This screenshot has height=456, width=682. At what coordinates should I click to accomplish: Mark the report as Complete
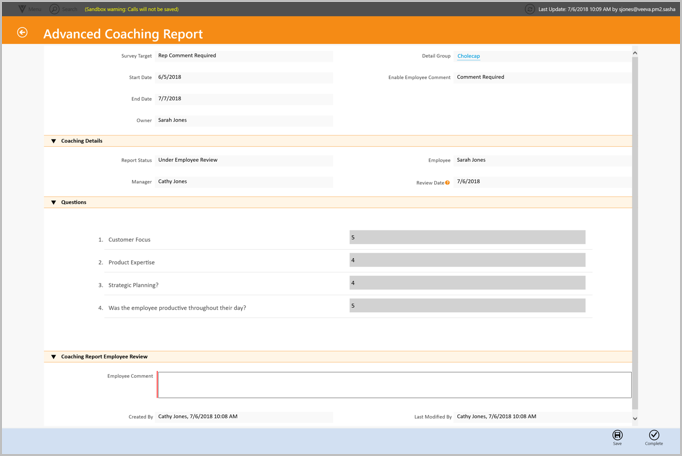pyautogui.click(x=653, y=436)
